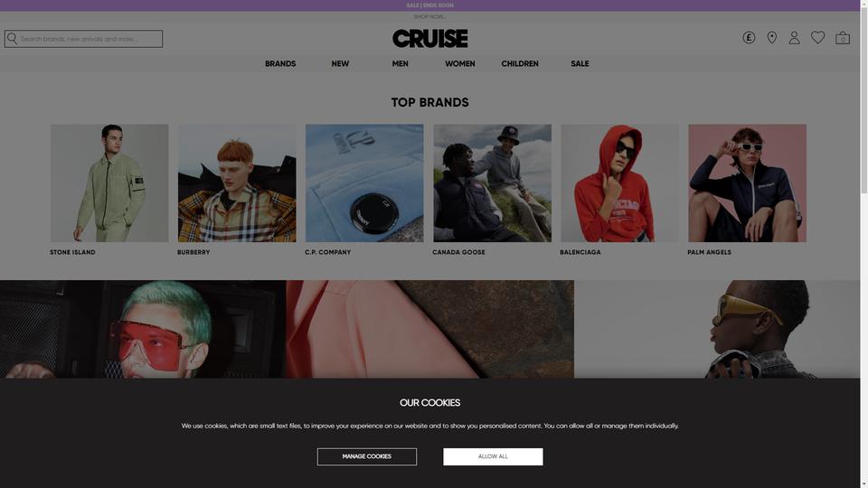This screenshot has width=868, height=488.
Task: View wishlist via the heart icon
Action: click(x=817, y=37)
